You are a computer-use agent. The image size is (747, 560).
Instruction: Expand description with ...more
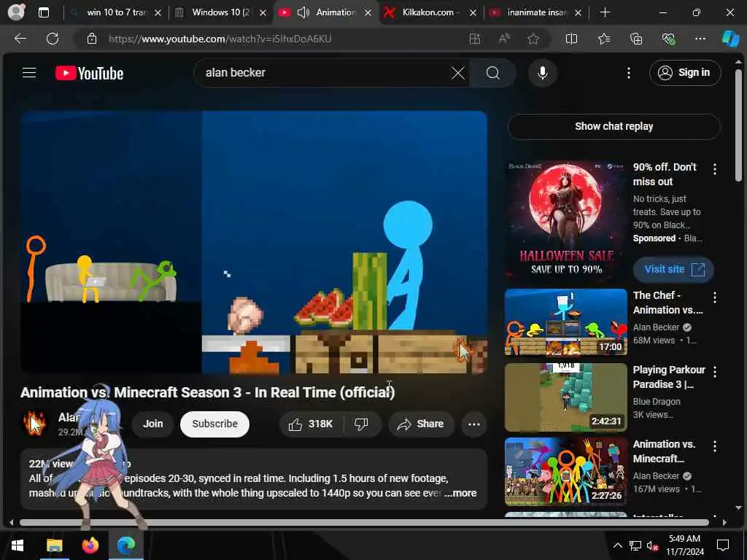pyautogui.click(x=460, y=494)
